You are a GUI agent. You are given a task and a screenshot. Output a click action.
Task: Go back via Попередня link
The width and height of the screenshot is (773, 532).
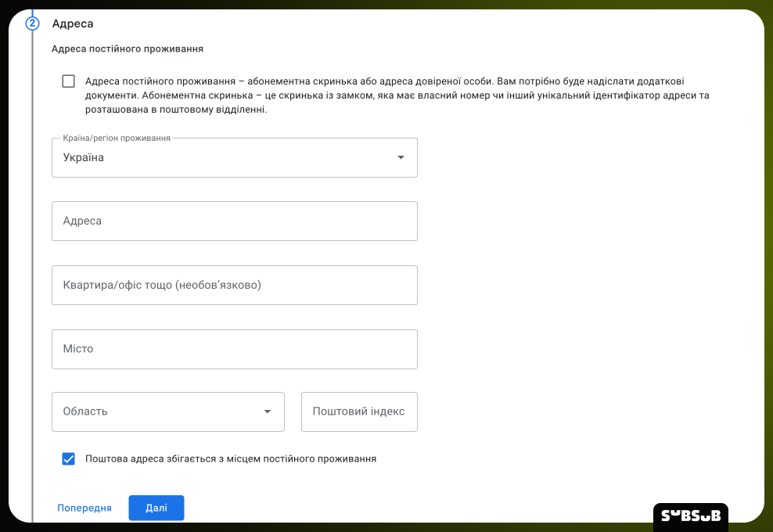tap(84, 508)
